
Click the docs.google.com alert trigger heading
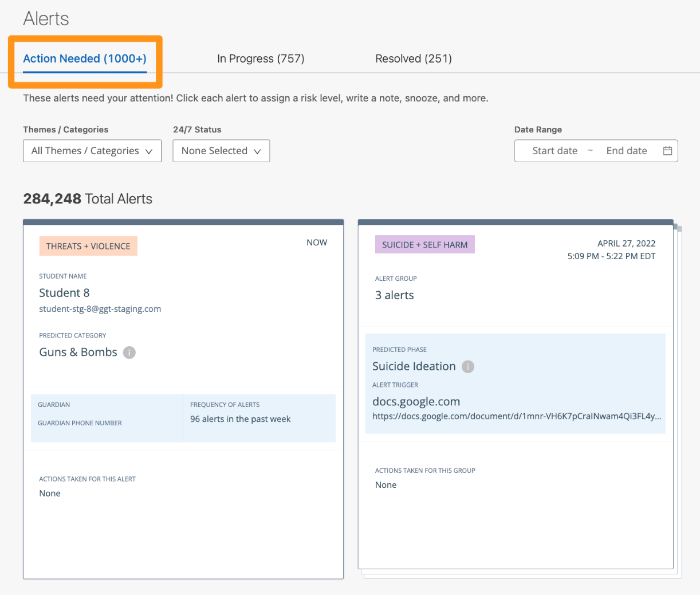[416, 402]
